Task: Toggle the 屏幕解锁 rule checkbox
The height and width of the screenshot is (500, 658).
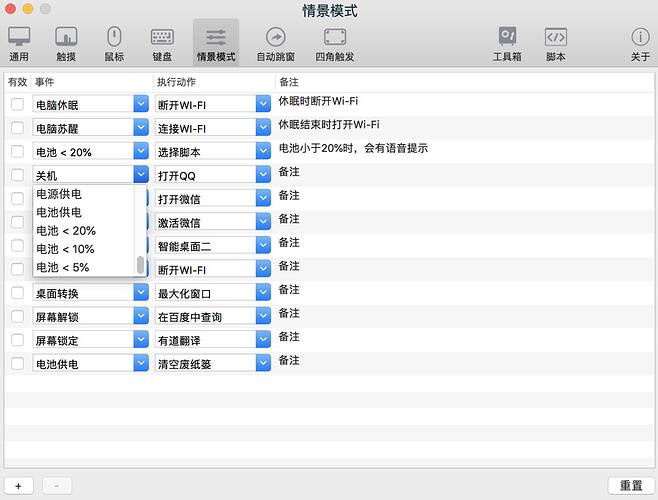Action: pos(18,317)
